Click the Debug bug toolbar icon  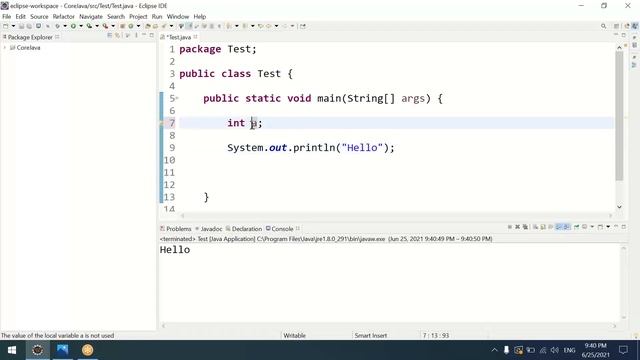coord(58,26)
